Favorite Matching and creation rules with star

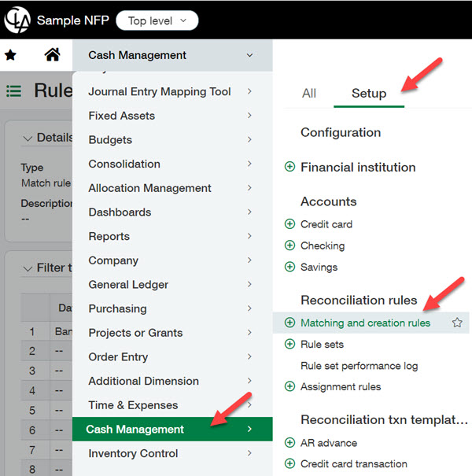[457, 323]
